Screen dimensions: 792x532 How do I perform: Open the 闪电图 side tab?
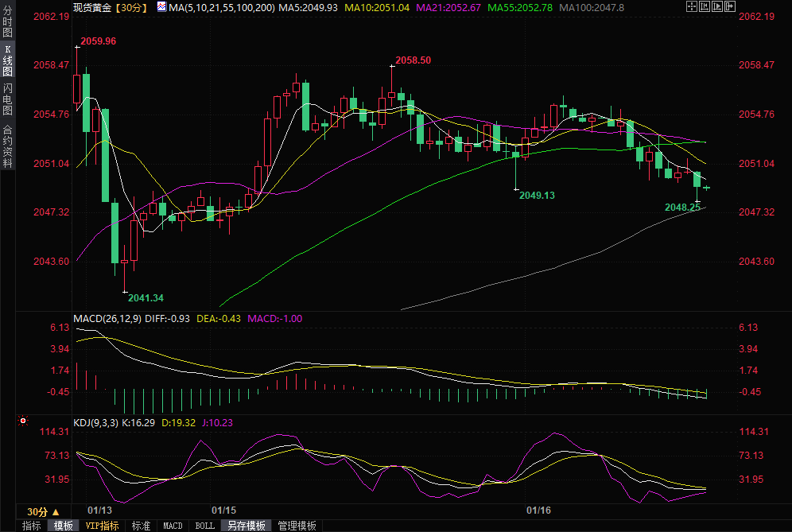(x=8, y=99)
